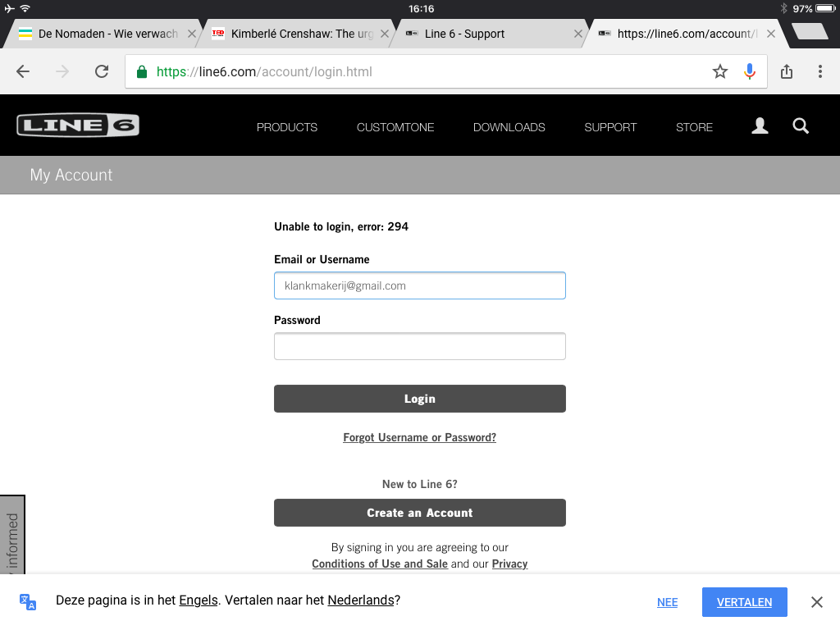Close the Kimberlé Crenshaw tab

386,34
